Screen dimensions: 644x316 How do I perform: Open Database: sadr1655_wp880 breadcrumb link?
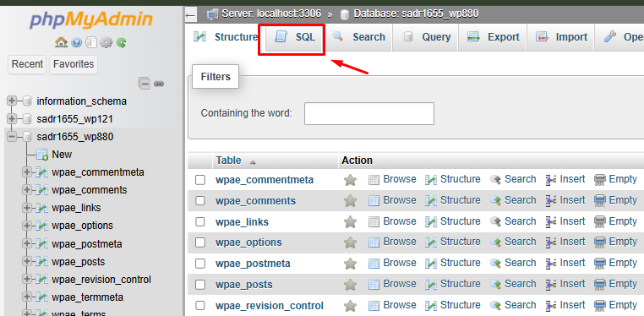coord(416,14)
